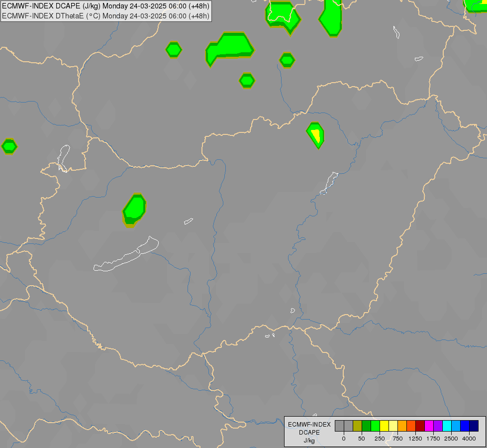Image resolution: width=487 pixels, height=448 pixels.
Task: Choose the red-orange legend swatch
Action: tap(411, 426)
